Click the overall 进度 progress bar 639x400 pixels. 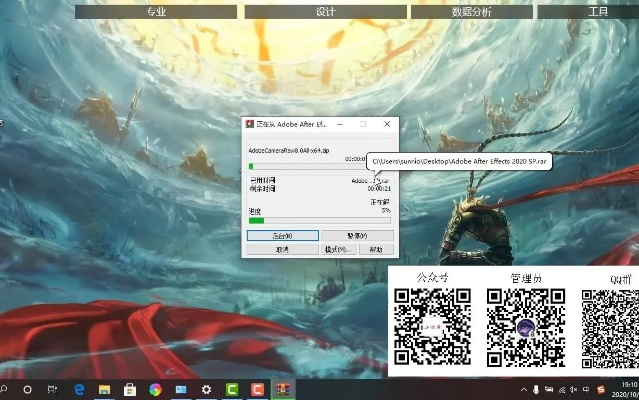click(320, 220)
